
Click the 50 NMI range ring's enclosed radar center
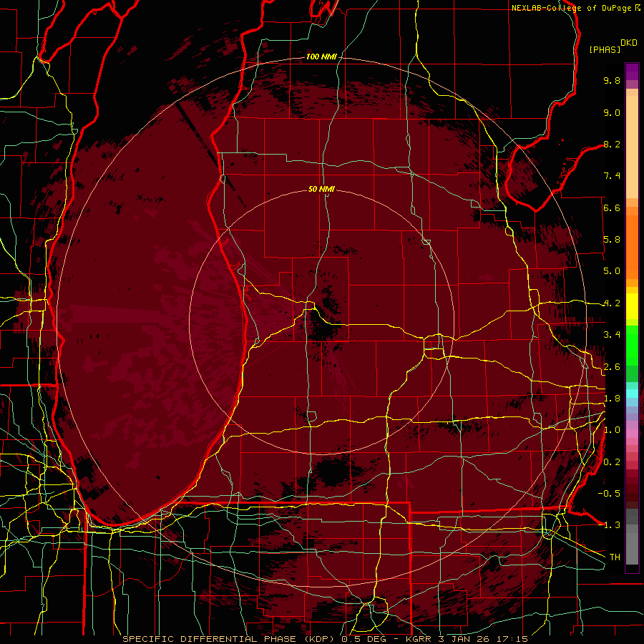(321, 321)
